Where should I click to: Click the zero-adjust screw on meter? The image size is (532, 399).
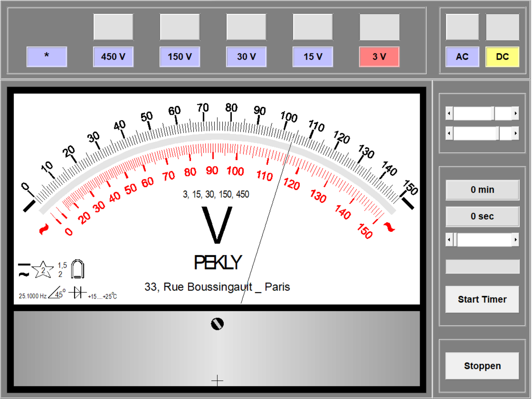pyautogui.click(x=217, y=324)
